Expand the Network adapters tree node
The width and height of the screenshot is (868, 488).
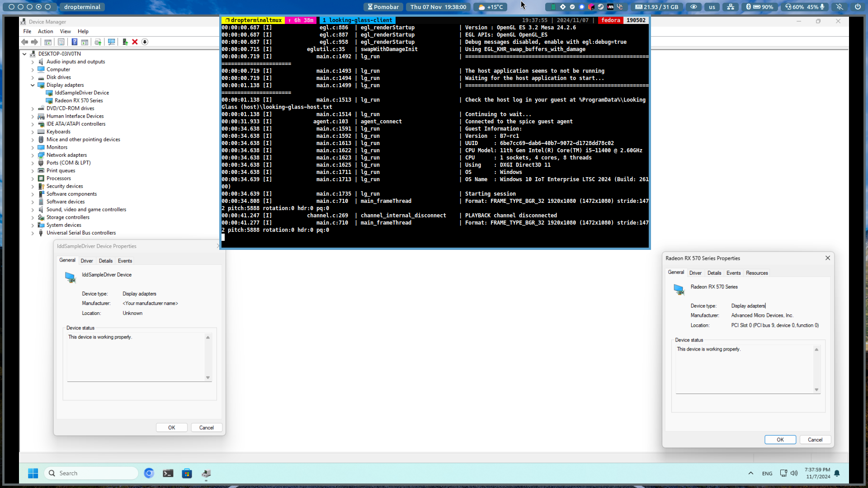click(x=33, y=155)
